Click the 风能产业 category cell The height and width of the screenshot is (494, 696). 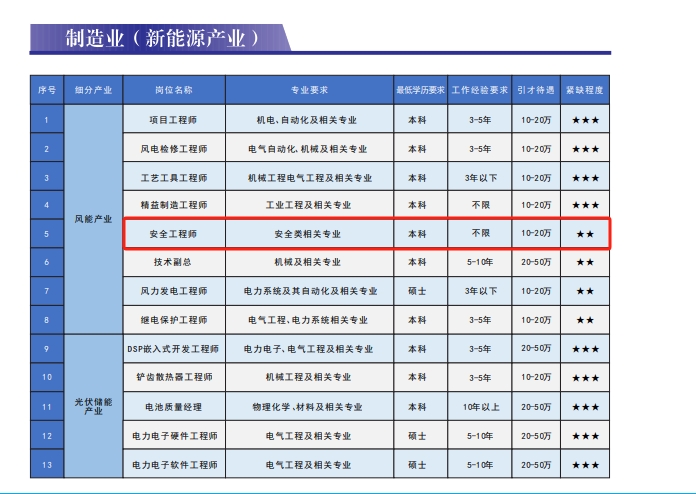pyautogui.click(x=93, y=219)
